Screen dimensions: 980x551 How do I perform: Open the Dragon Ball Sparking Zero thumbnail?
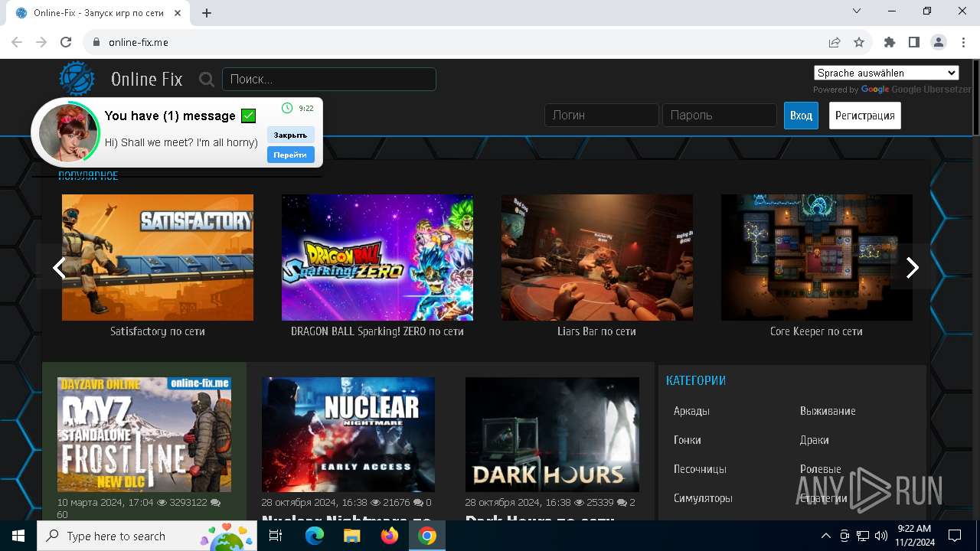[x=377, y=257]
